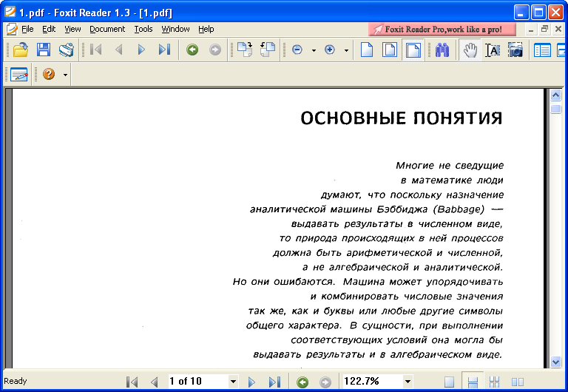Save the document with floppy icon
The height and width of the screenshot is (392, 568).
(44, 50)
